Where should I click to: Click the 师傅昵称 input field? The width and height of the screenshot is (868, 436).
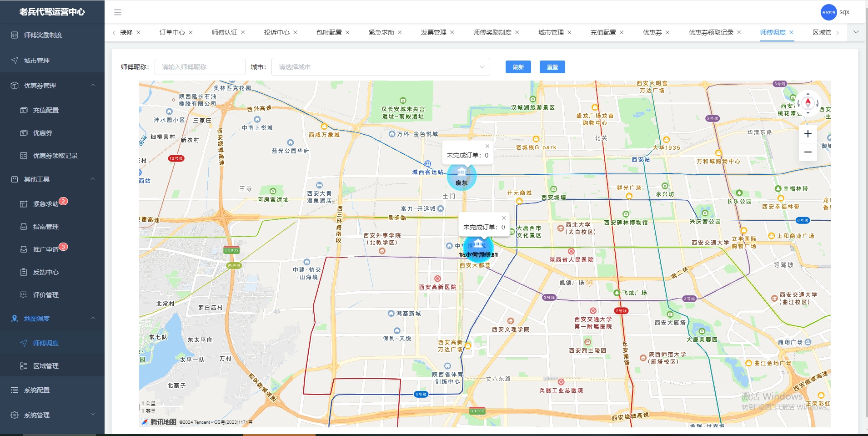click(200, 67)
